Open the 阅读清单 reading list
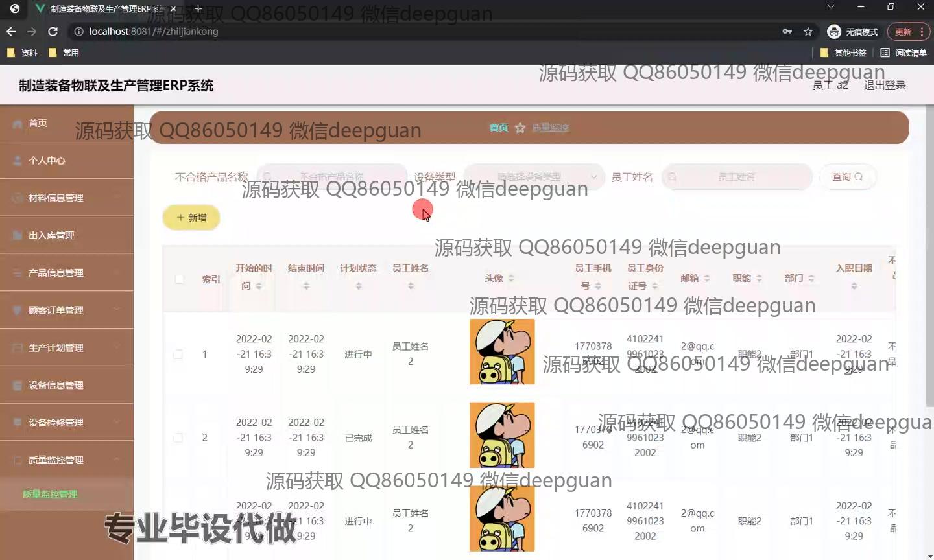This screenshot has height=560, width=934. (x=904, y=53)
